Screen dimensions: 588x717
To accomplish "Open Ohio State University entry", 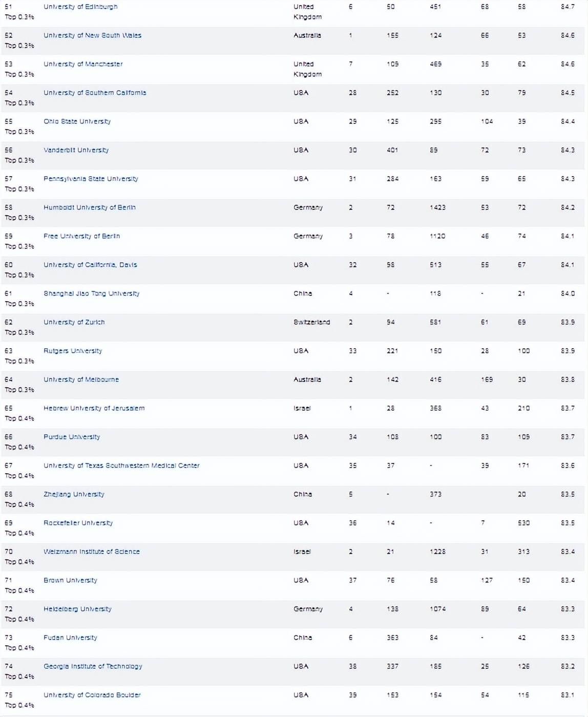I will pos(77,121).
